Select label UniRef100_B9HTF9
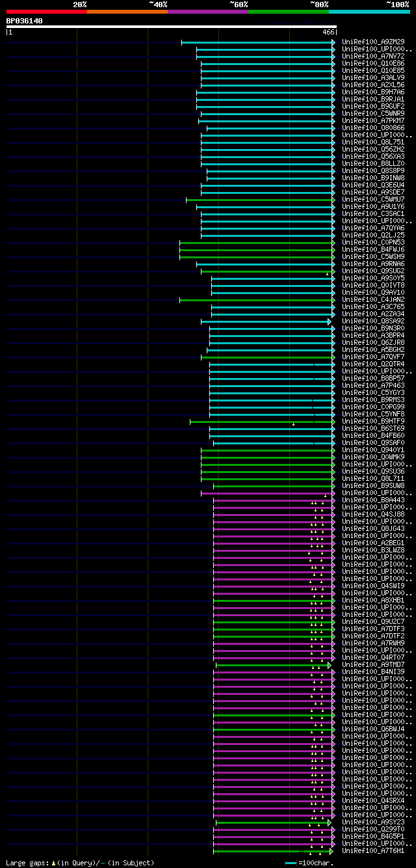 pos(373,422)
